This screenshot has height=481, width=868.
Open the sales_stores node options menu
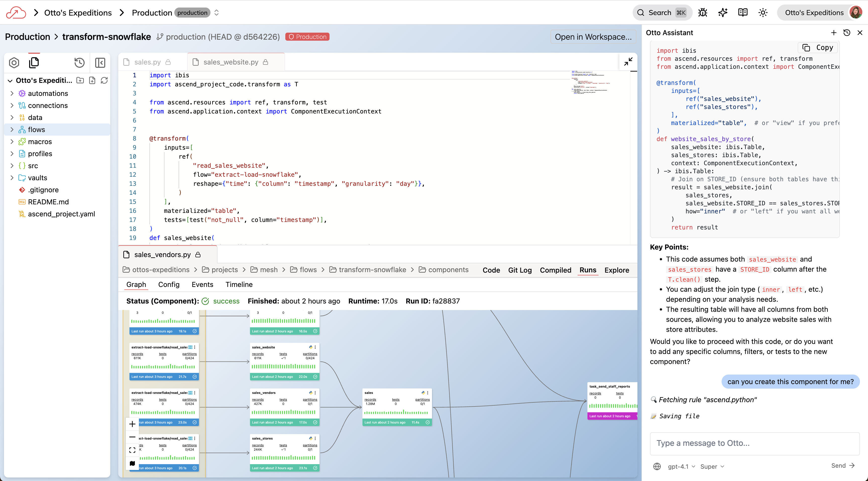point(315,438)
